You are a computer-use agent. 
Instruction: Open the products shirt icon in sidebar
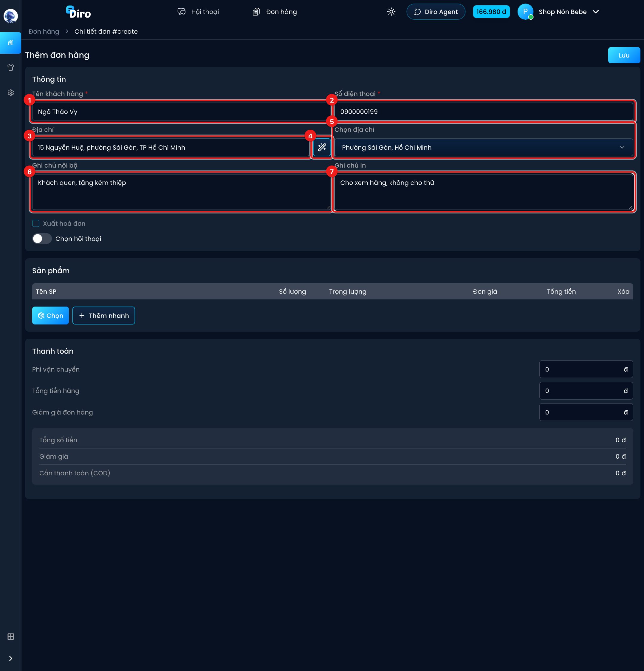click(11, 68)
